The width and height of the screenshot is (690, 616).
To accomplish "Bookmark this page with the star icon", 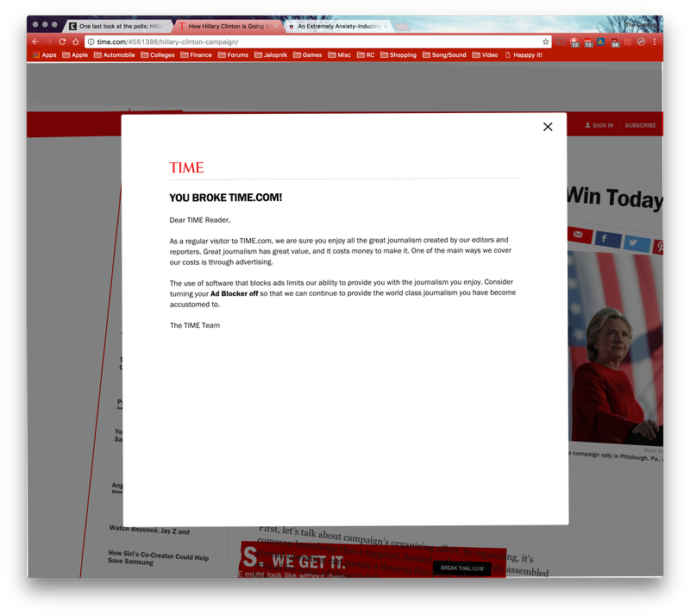I will (546, 41).
